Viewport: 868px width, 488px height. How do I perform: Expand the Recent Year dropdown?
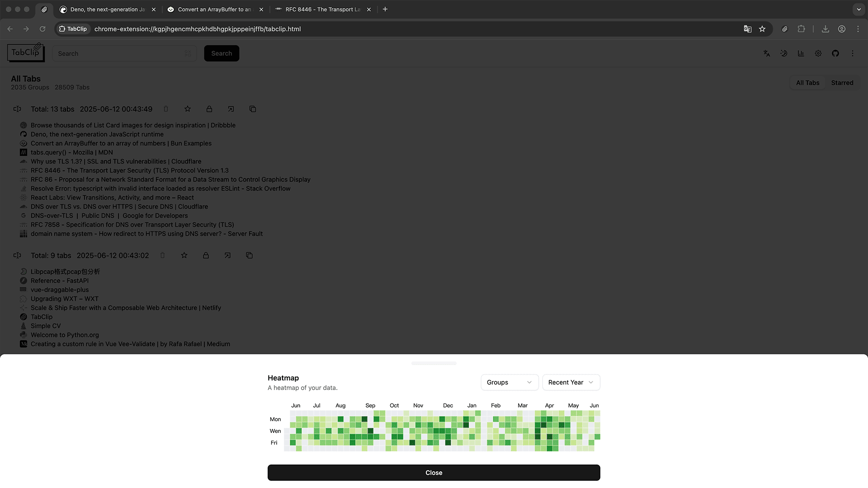pos(571,382)
